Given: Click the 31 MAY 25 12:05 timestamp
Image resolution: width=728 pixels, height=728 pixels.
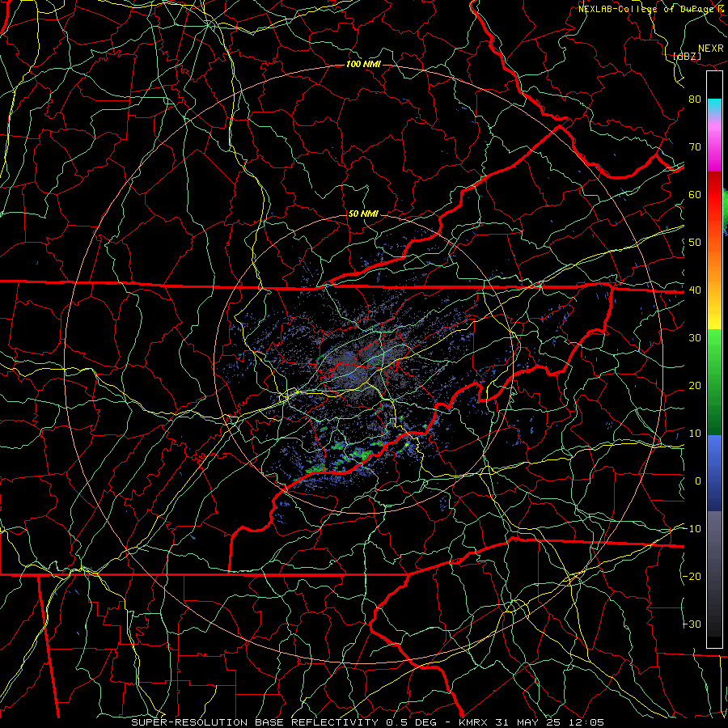Looking at the screenshot, I should coord(550,722).
